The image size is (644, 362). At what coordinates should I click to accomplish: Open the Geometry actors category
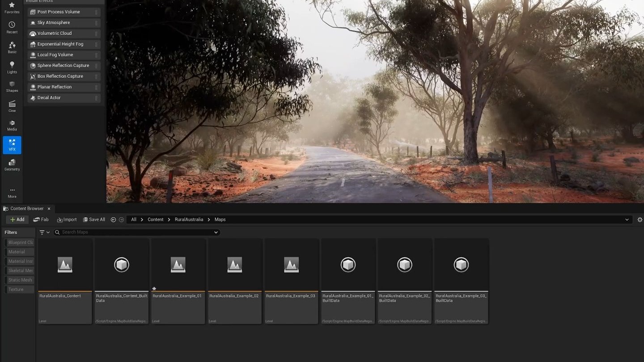pos(12,165)
